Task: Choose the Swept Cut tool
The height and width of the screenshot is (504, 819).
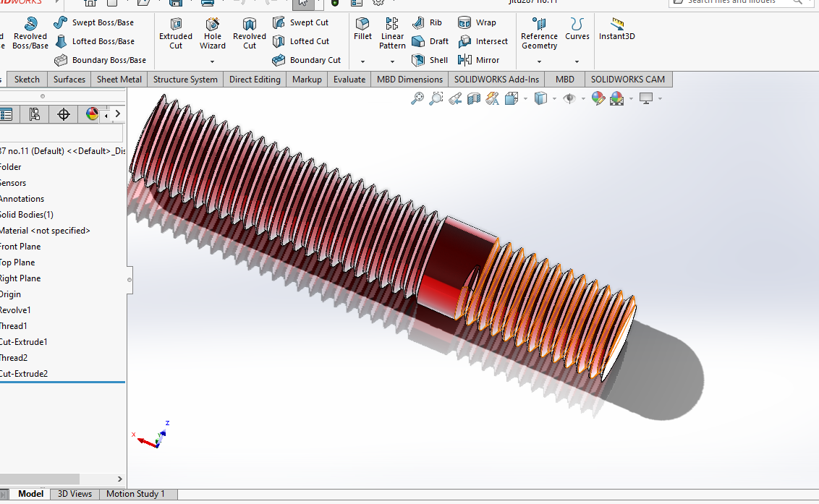Action: tap(300, 22)
